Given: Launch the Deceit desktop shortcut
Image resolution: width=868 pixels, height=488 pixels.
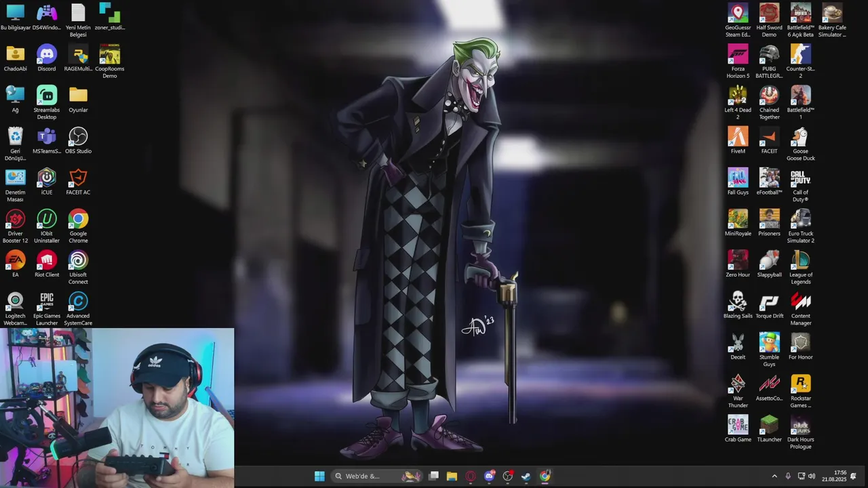Looking at the screenshot, I should point(738,347).
